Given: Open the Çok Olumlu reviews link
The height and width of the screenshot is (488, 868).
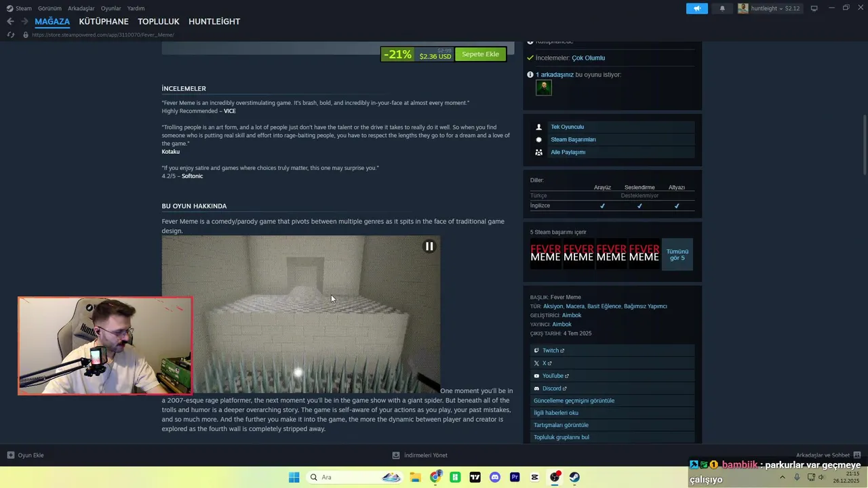Looking at the screenshot, I should (588, 58).
